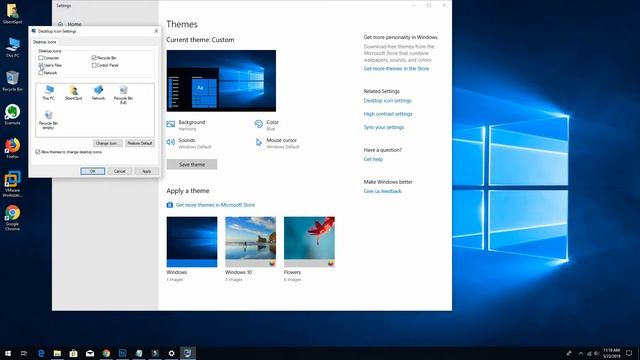The height and width of the screenshot is (360, 640).
Task: Open Background theme setting
Action: [x=187, y=125]
